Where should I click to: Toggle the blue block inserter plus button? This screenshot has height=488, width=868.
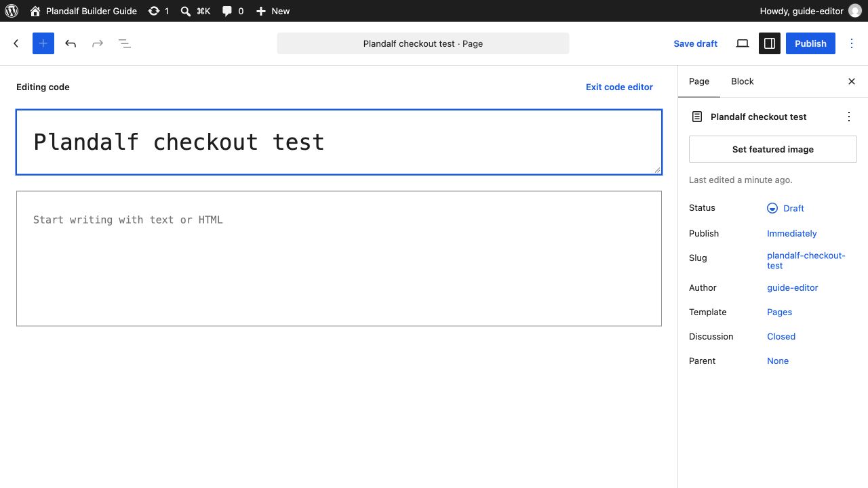(x=43, y=43)
